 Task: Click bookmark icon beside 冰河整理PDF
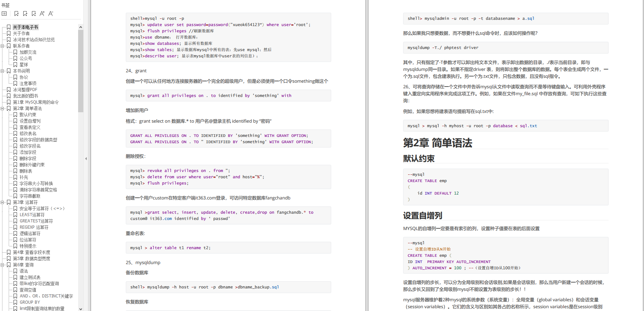click(x=9, y=90)
